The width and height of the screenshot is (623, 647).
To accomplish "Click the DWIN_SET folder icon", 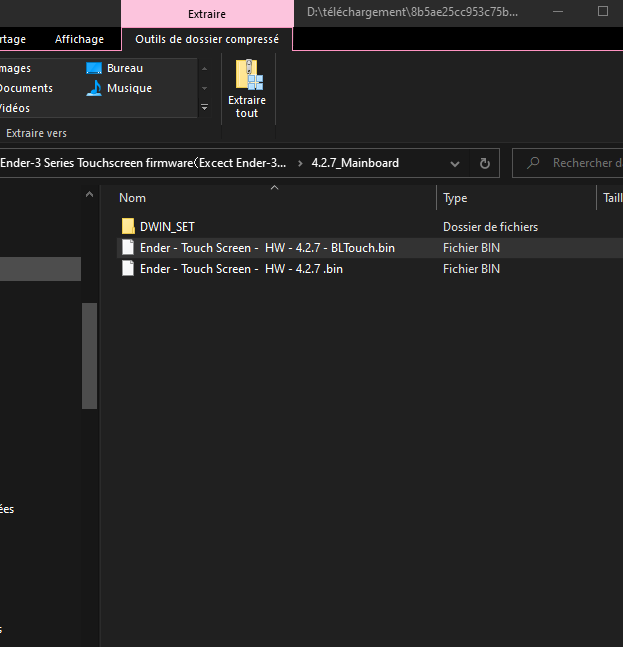I will pyautogui.click(x=128, y=227).
